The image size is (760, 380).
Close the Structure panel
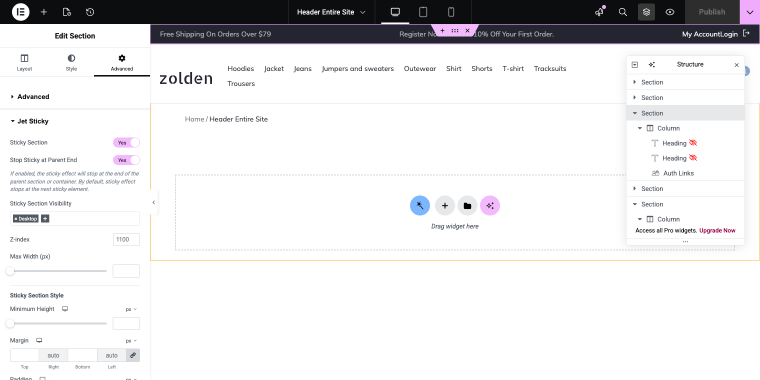click(x=737, y=65)
